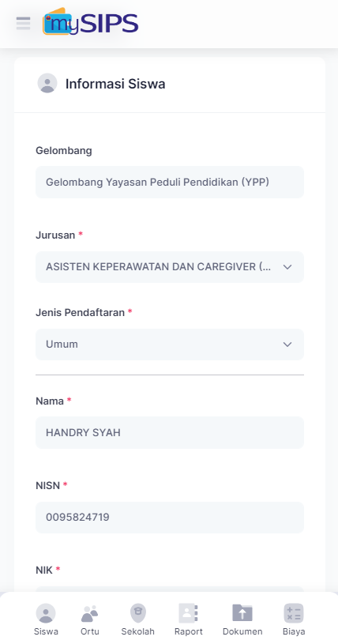Go to the Sekolah school icon

tap(138, 614)
